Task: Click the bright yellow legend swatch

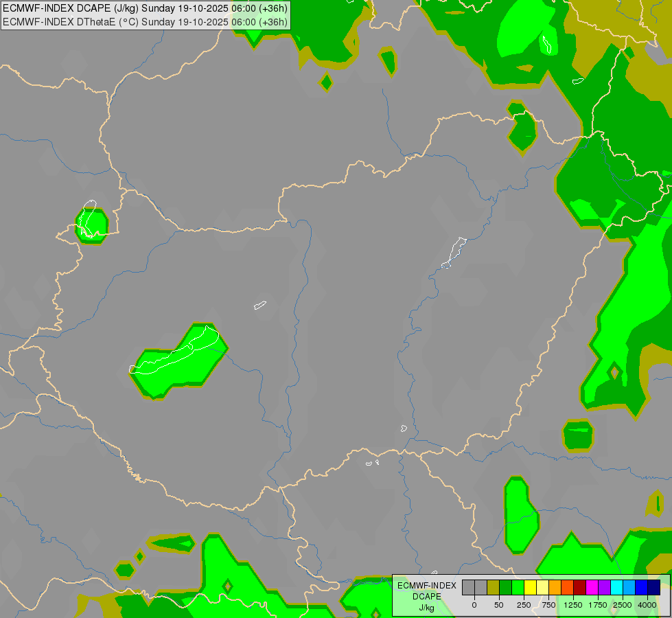Action: coord(530,588)
